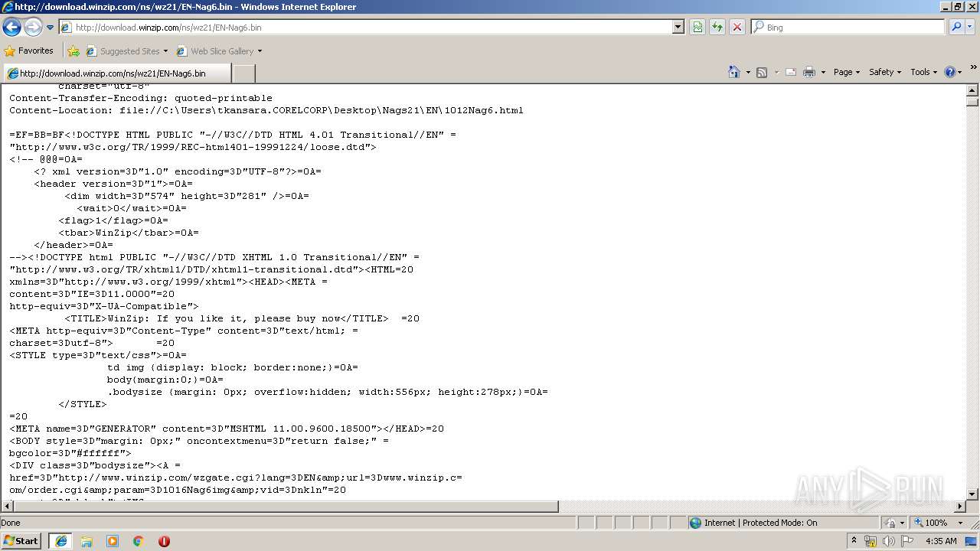The width and height of the screenshot is (980, 551).
Task: Click the Read Mail envelope icon
Action: click(791, 72)
